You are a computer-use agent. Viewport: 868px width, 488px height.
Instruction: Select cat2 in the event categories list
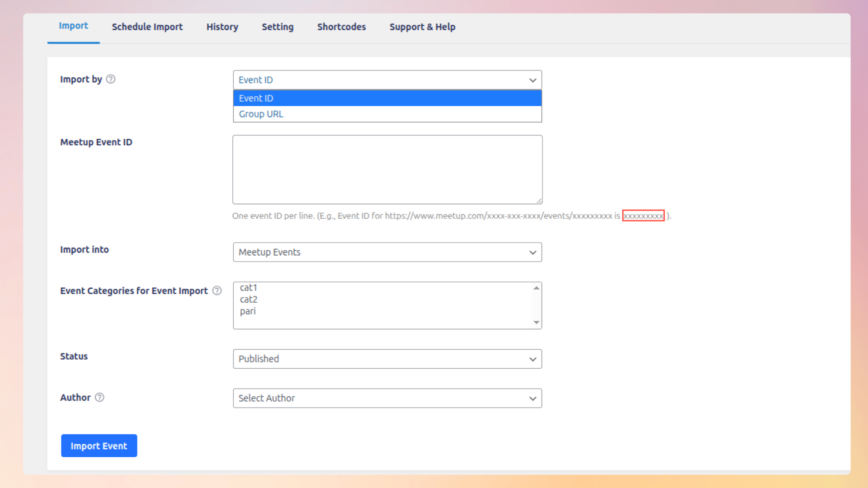[249, 299]
